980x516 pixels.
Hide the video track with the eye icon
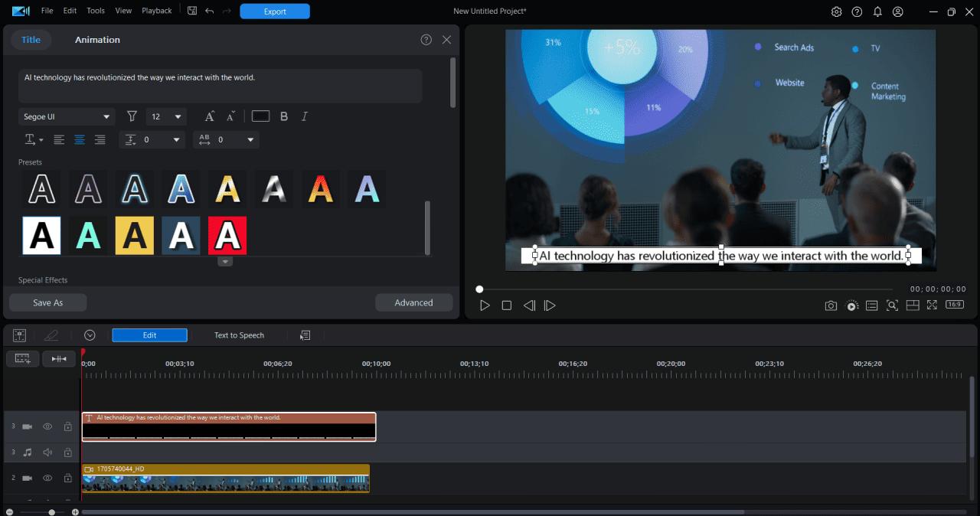point(47,426)
